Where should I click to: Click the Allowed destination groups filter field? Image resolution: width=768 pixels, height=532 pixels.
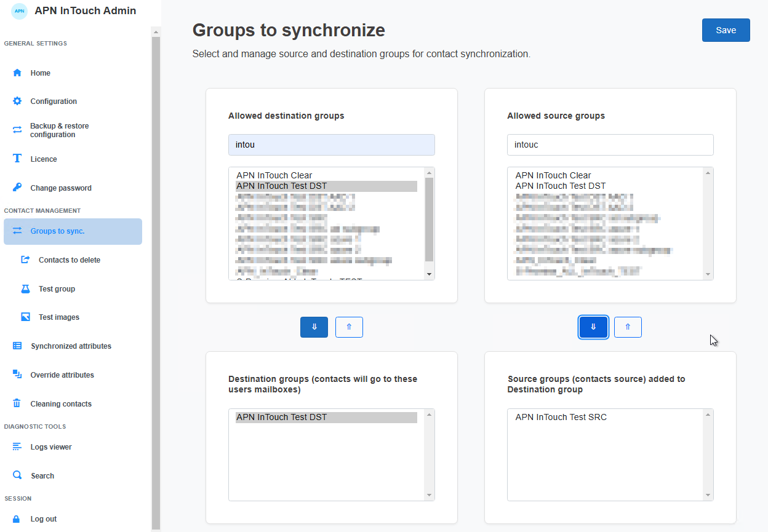[x=331, y=145]
